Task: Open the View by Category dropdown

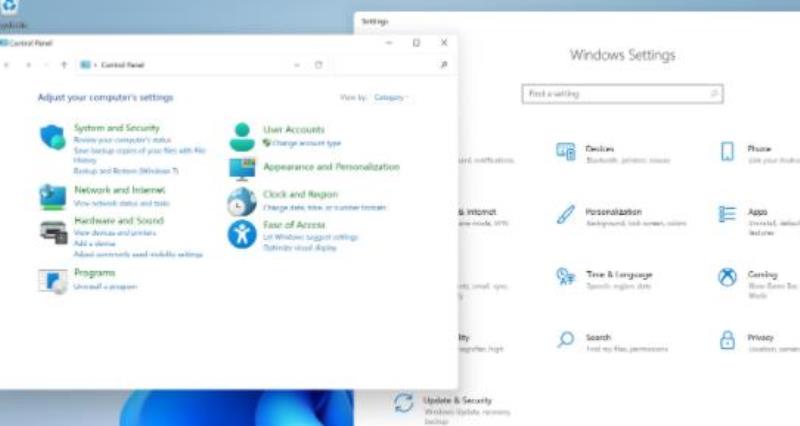Action: [391, 97]
